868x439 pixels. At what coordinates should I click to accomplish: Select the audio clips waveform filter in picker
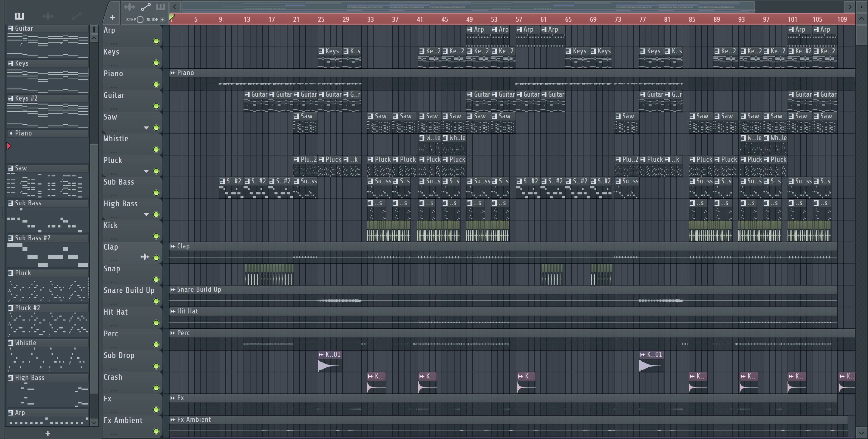48,16
